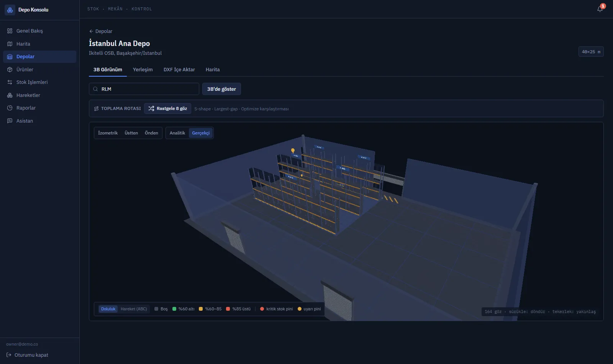The image size is (613, 364).
Task: Select Gerçekçi render mode
Action: (x=201, y=133)
